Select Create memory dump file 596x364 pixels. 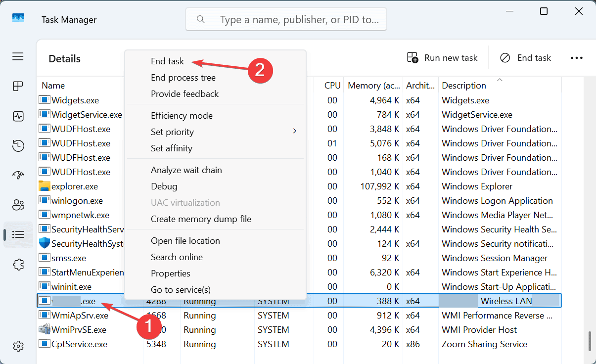[x=201, y=219]
